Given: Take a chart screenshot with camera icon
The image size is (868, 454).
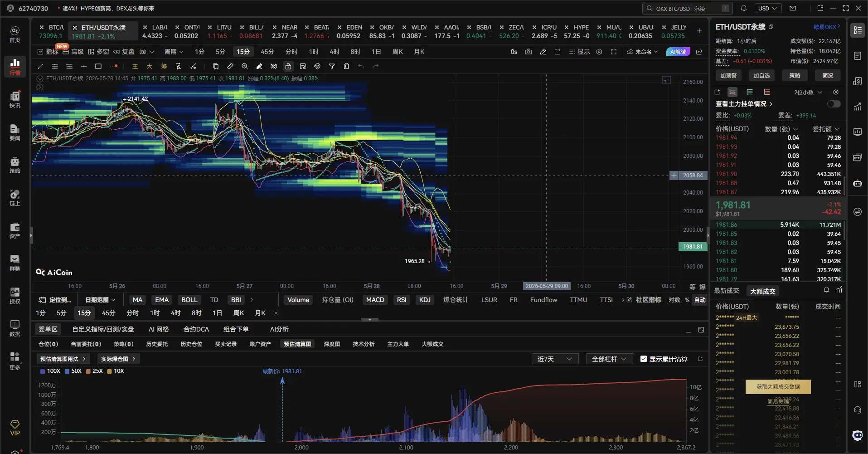Looking at the screenshot, I should [x=529, y=52].
